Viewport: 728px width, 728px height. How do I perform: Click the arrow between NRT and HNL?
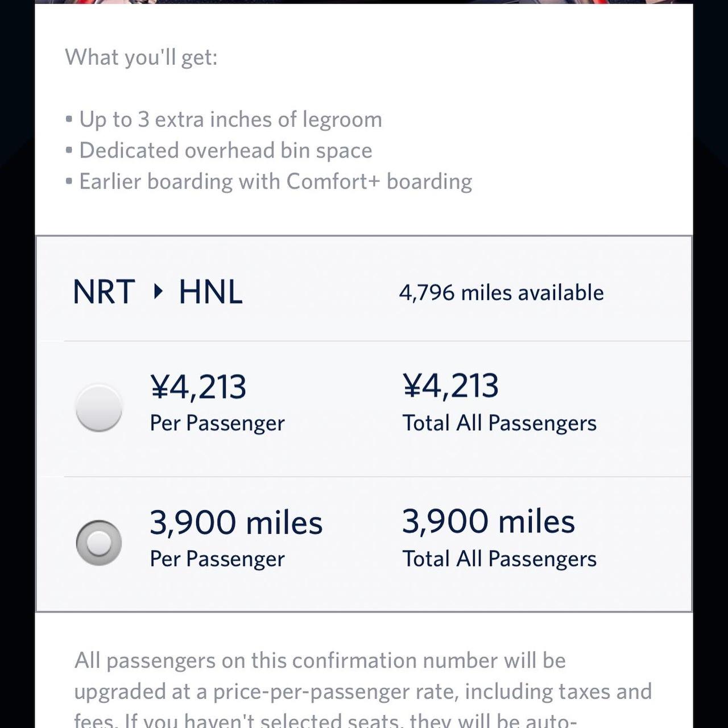coord(158,292)
